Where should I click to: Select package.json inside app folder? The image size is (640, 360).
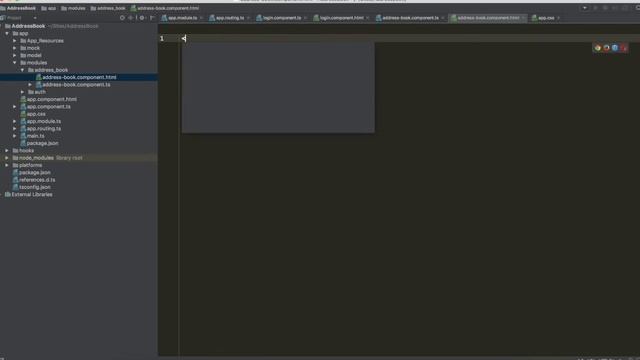42,143
